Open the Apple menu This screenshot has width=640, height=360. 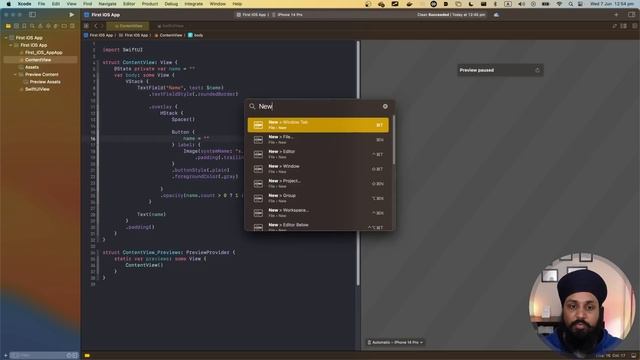(x=8, y=4)
